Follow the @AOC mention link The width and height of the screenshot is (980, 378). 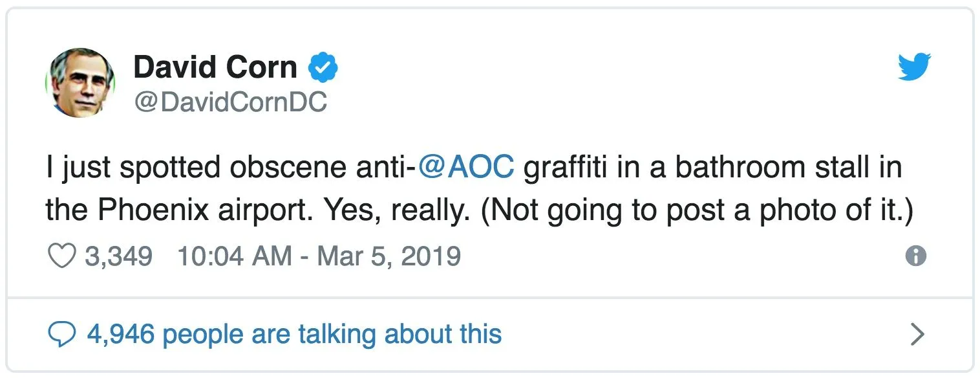(466, 167)
